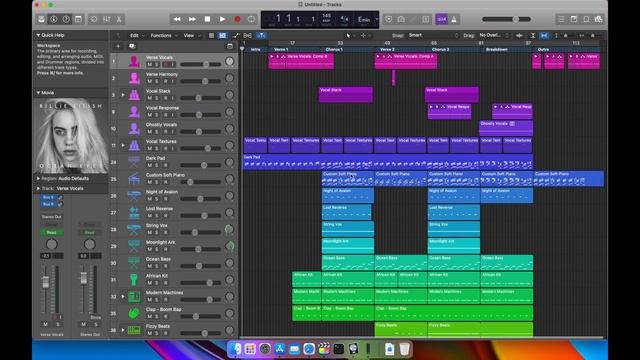Screen dimensions: 640x360
Task: Click the African Kit track icon
Action: pos(134,280)
